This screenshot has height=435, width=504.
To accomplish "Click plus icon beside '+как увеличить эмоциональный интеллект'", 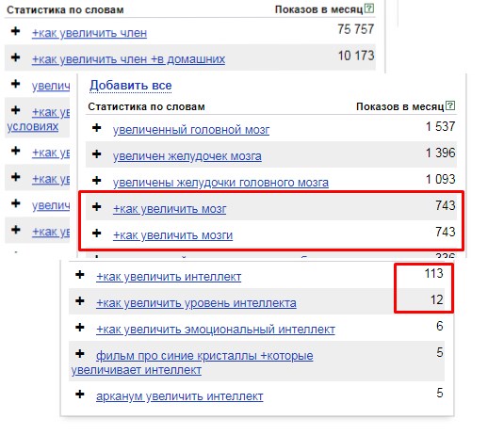I will click(80, 328).
